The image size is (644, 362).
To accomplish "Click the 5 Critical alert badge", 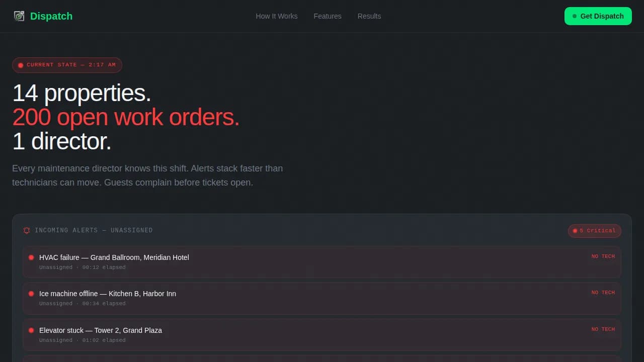I will pos(595,231).
